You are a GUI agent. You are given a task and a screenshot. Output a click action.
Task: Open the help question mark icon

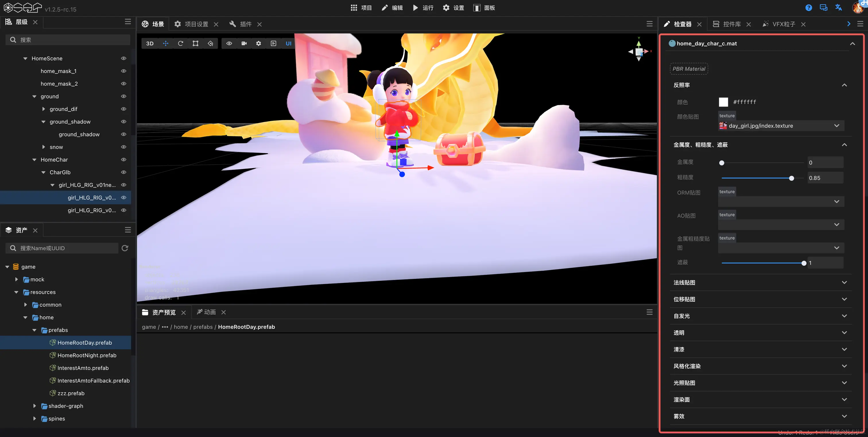tap(808, 8)
